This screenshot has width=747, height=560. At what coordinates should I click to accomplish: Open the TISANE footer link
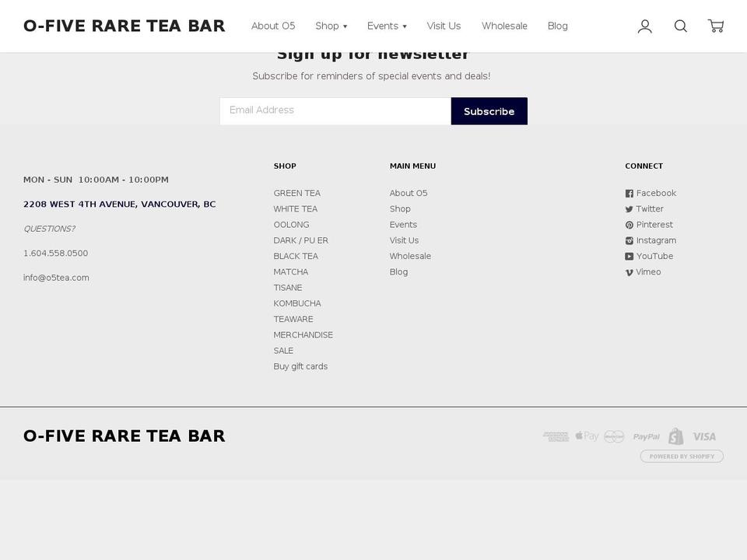(x=288, y=288)
